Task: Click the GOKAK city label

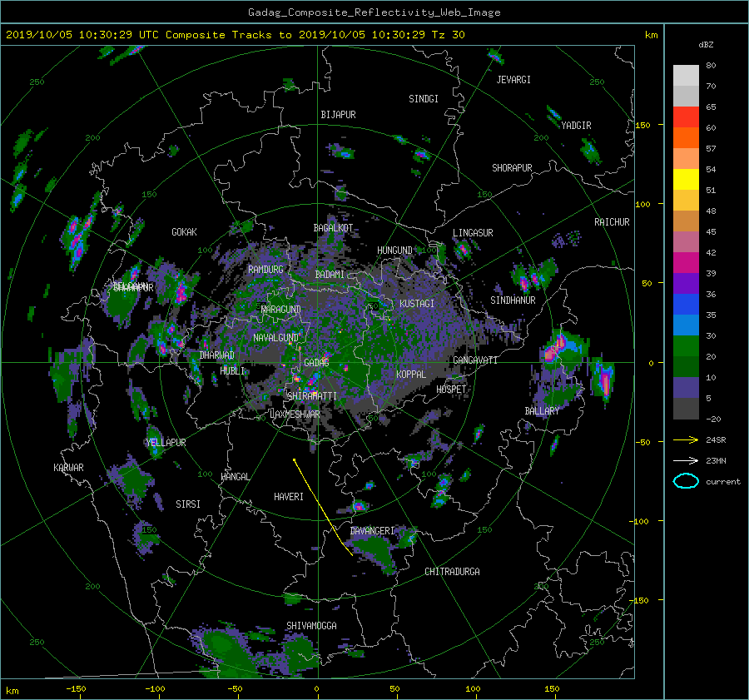Action: pyautogui.click(x=184, y=232)
